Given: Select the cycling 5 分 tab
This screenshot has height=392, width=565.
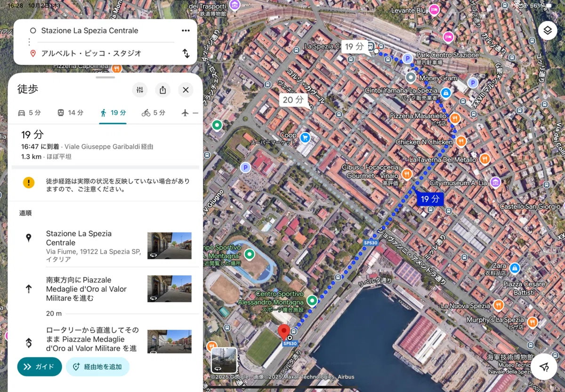Looking at the screenshot, I should click(x=153, y=113).
